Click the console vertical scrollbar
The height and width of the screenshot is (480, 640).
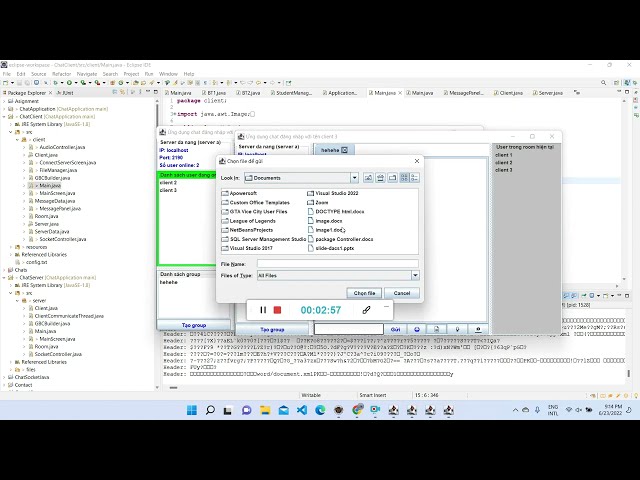[x=629, y=373]
